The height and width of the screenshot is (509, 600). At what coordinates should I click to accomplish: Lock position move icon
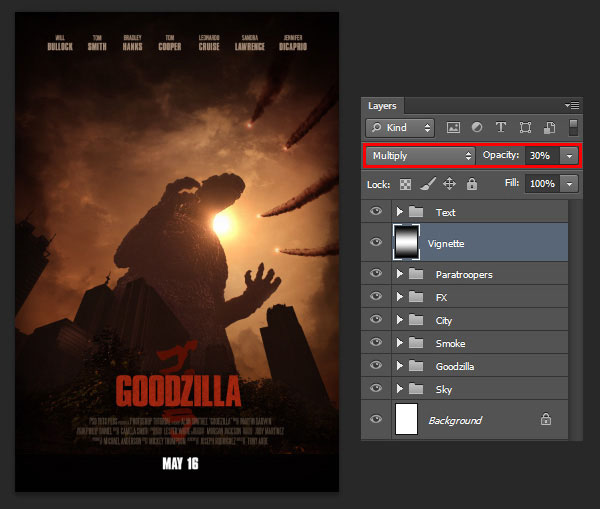[449, 184]
